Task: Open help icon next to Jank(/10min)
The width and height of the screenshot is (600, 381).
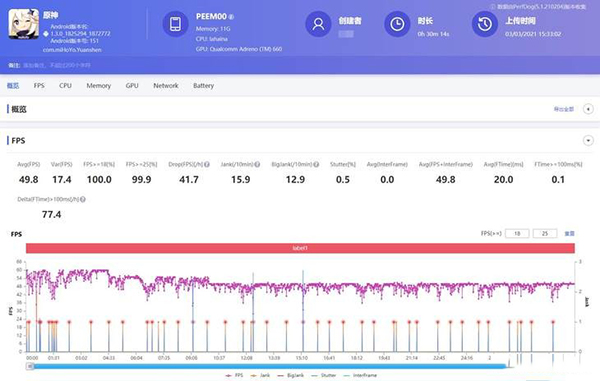Action: pos(257,164)
